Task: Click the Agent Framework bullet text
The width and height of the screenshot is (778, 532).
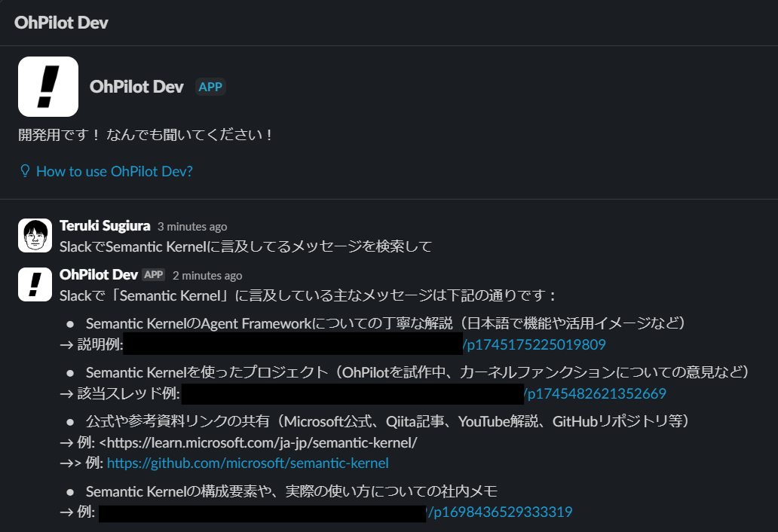Action: [x=385, y=323]
